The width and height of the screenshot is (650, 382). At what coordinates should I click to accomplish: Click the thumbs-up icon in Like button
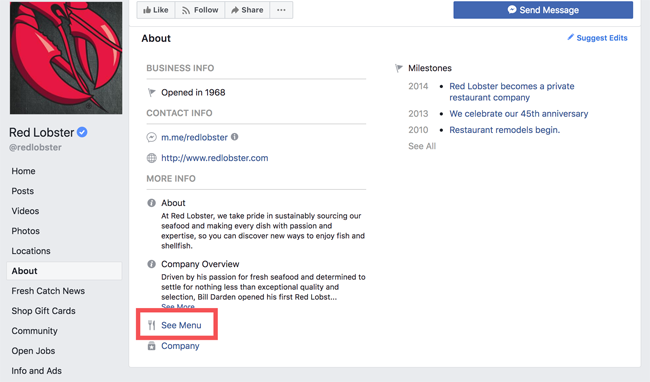(147, 10)
